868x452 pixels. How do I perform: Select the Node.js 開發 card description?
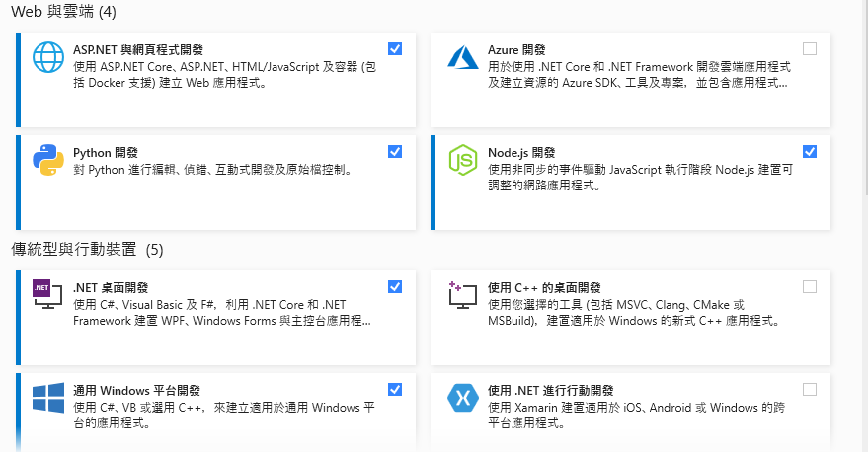[x=640, y=177]
